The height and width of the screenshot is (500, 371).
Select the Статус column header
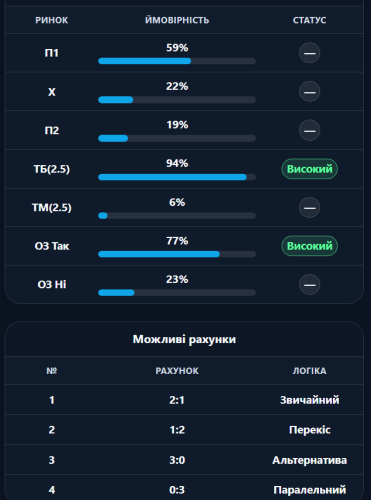point(309,20)
